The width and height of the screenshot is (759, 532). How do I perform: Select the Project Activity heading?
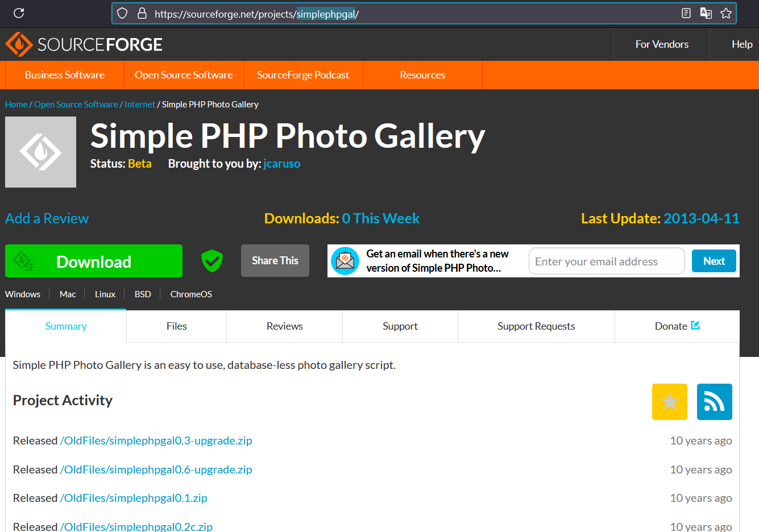[63, 401]
